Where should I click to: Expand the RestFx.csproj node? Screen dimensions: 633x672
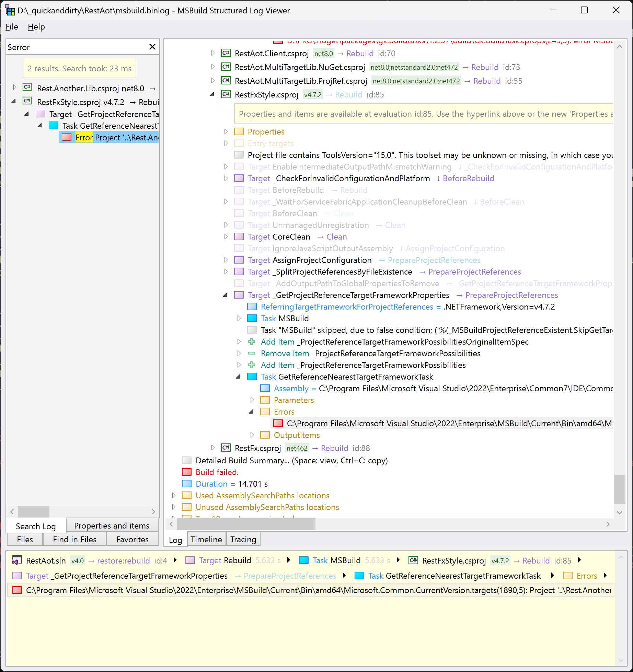213,448
